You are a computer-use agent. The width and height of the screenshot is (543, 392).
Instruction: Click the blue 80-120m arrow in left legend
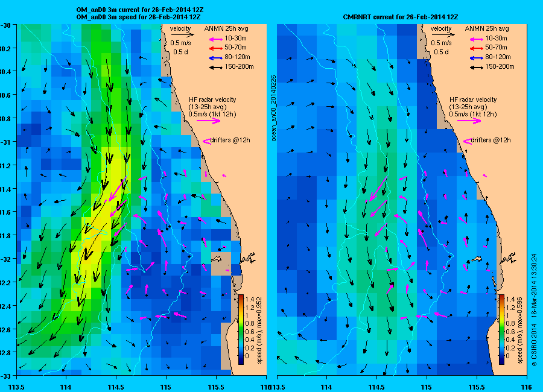[216, 58]
